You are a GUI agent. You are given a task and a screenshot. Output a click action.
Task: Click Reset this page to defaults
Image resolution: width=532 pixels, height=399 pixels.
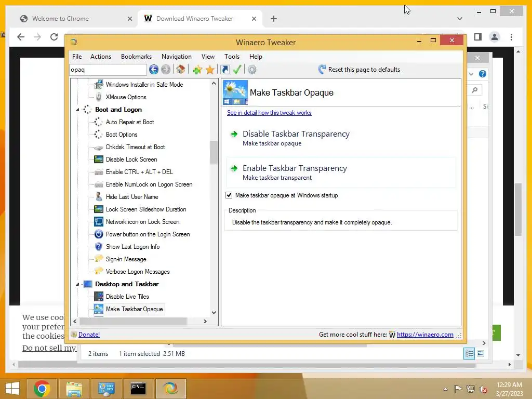pos(364,70)
